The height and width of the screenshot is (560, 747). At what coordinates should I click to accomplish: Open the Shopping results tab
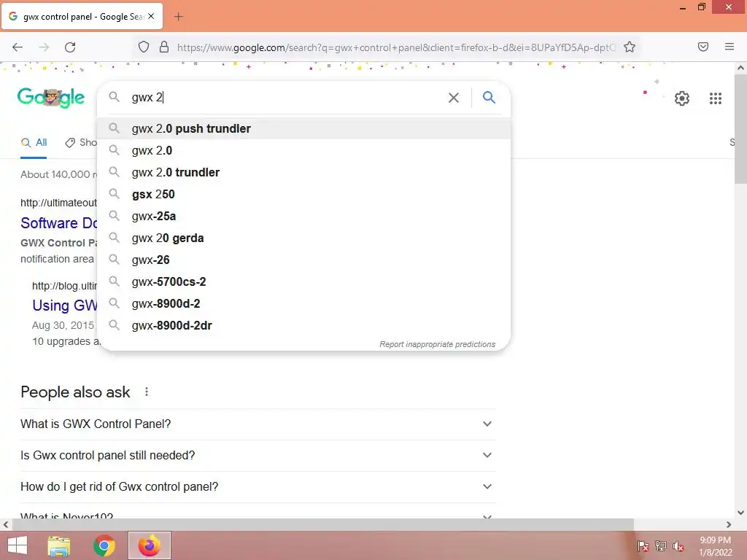click(81, 142)
